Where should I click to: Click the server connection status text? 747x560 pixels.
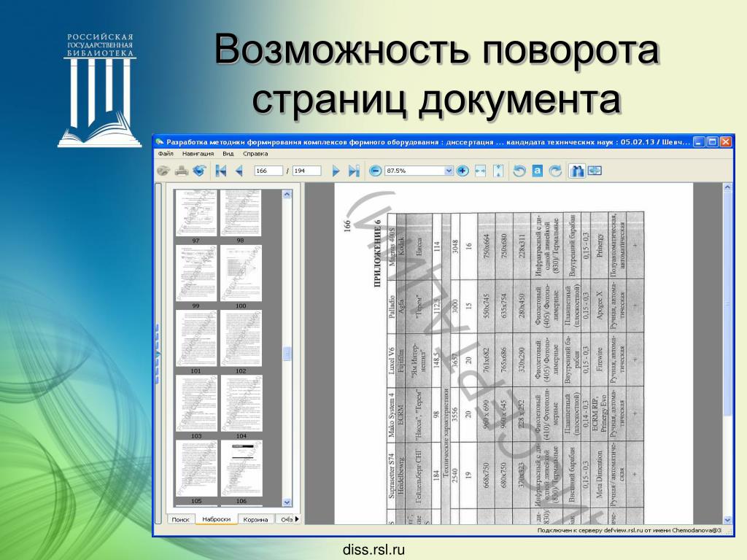(629, 530)
